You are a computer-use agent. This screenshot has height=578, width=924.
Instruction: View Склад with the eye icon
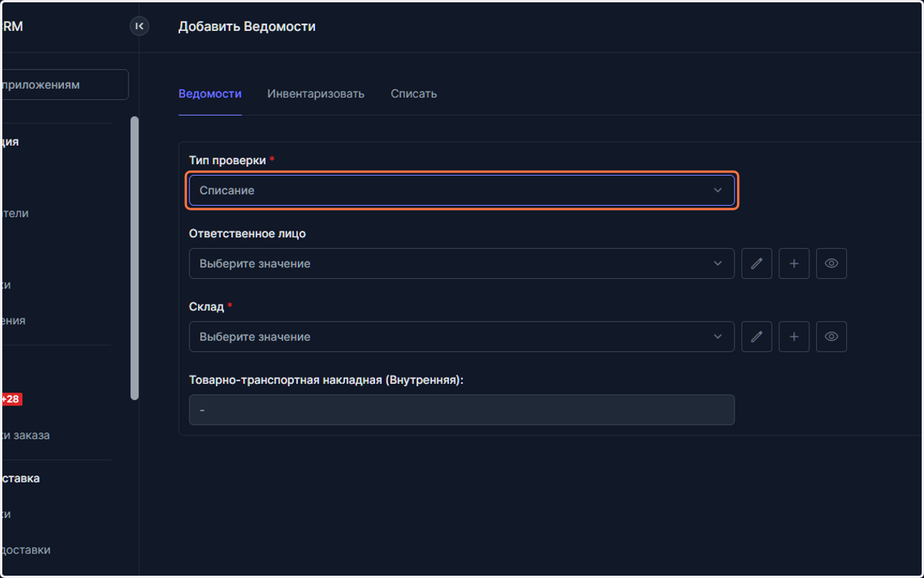832,337
